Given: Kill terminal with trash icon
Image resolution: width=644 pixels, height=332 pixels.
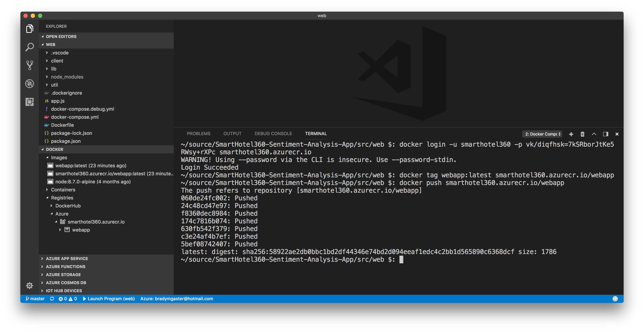Looking at the screenshot, I should (x=583, y=134).
